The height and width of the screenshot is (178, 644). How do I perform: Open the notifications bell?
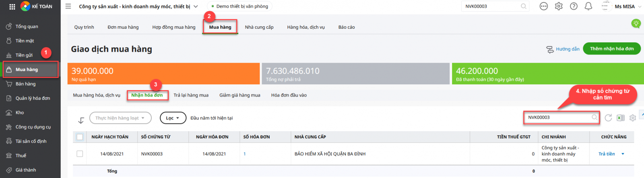coord(588,6)
